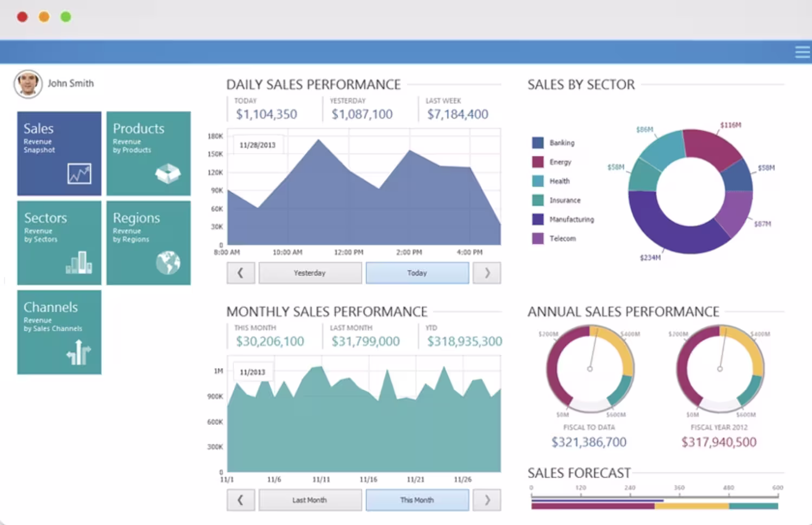Select the Today button
This screenshot has width=812, height=525.
417,273
